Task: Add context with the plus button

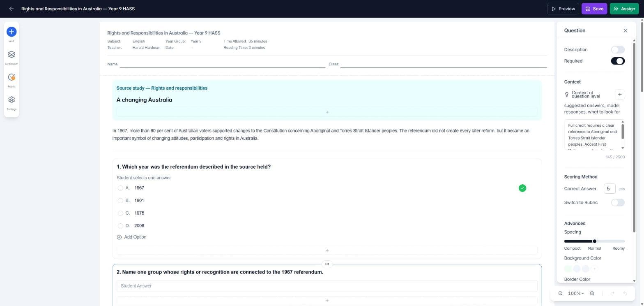Action: [620, 95]
